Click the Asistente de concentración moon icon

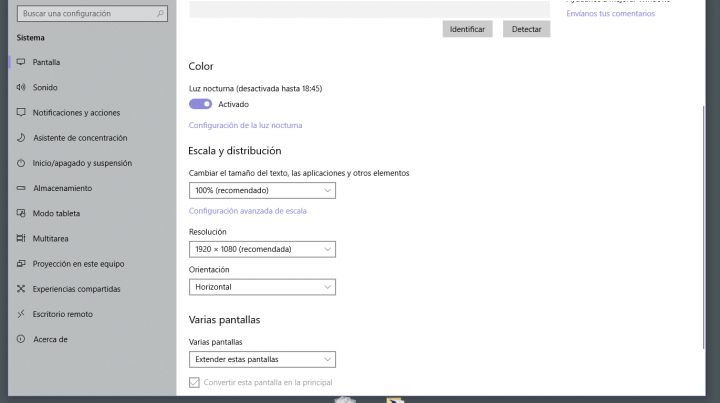(x=21, y=138)
